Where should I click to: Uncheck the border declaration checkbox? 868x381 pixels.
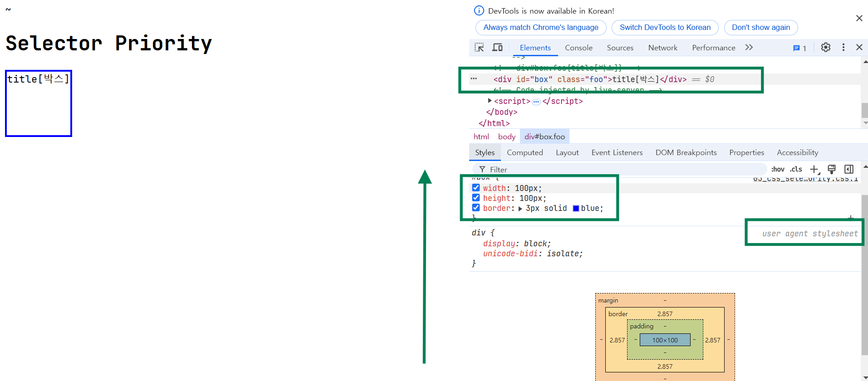click(476, 208)
